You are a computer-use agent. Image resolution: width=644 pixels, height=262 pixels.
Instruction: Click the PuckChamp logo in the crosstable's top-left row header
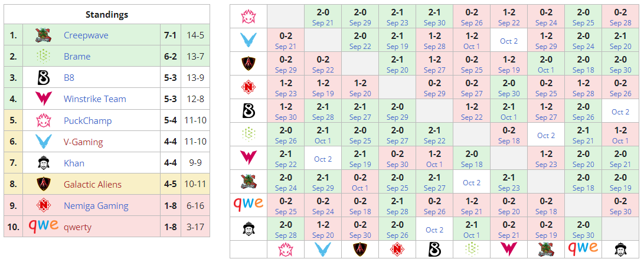click(x=248, y=17)
